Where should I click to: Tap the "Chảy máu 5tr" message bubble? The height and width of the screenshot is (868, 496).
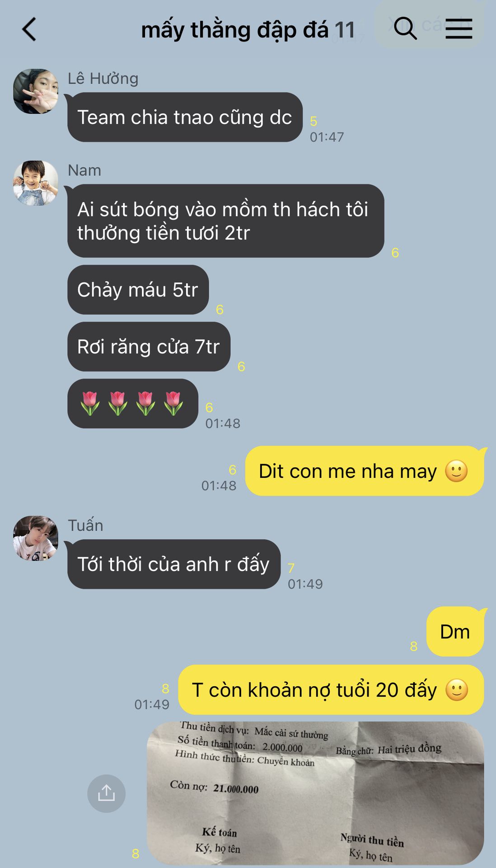(138, 290)
